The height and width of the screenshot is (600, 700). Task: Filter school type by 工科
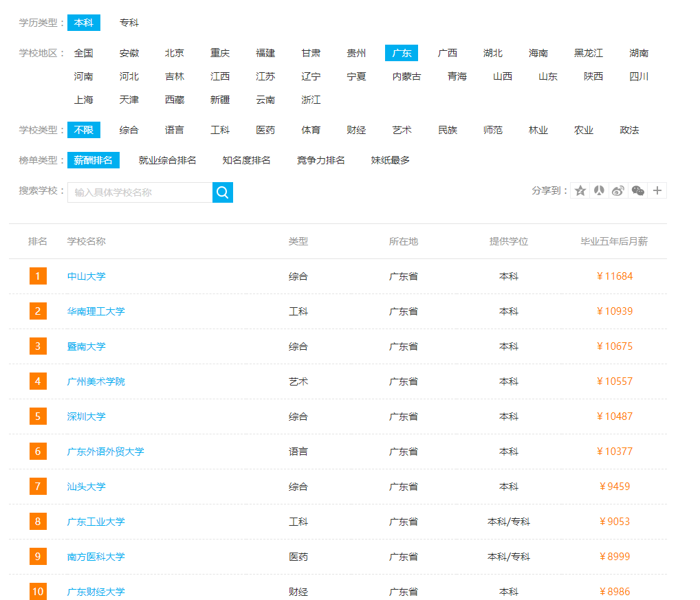[x=220, y=130]
